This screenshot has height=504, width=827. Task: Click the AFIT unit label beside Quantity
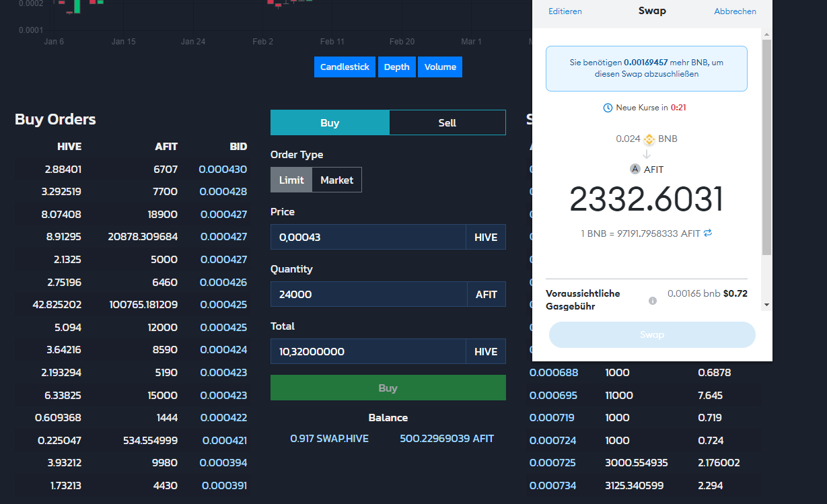pyautogui.click(x=487, y=294)
